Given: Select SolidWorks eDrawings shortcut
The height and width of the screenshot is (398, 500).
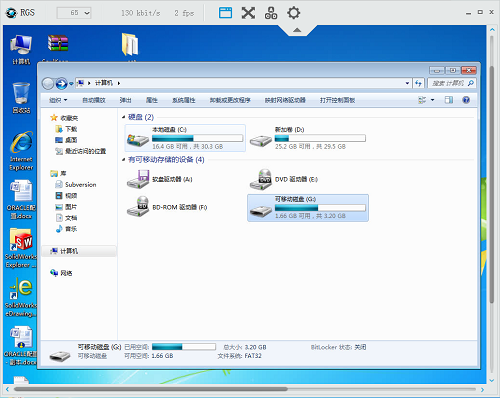Looking at the screenshot, I should (x=21, y=298).
